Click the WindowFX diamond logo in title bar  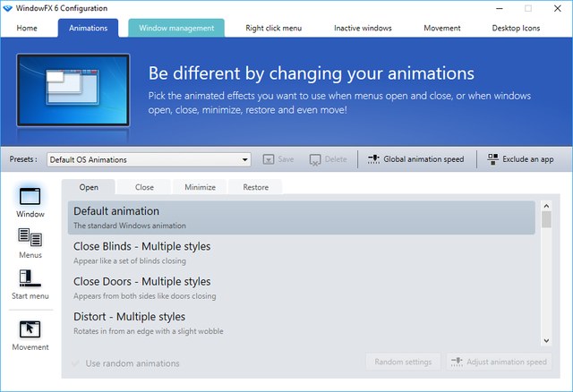click(7, 8)
